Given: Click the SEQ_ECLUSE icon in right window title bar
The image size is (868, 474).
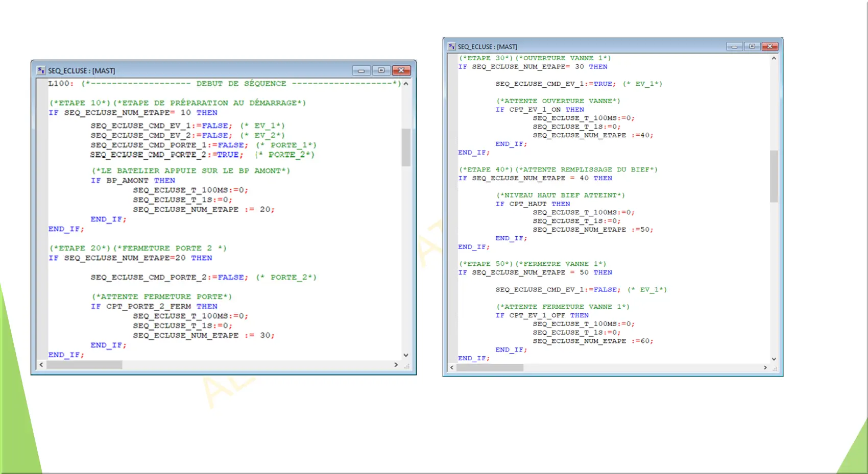Looking at the screenshot, I should pyautogui.click(x=452, y=46).
